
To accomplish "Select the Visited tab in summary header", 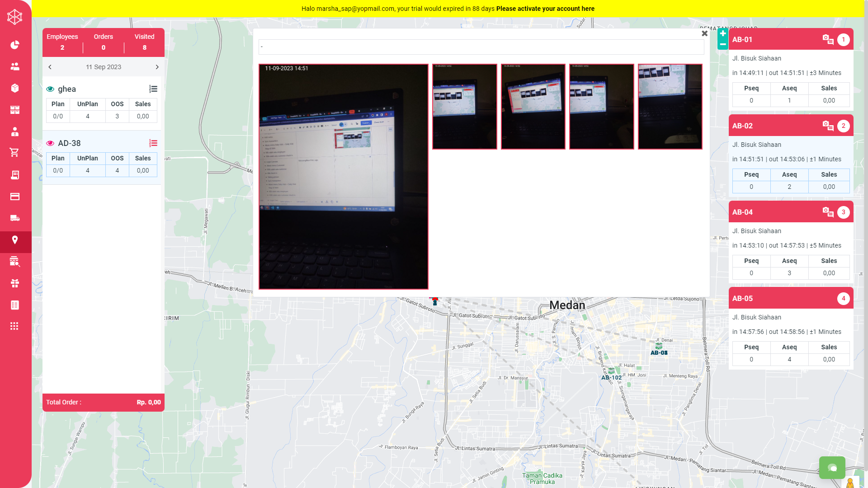I will [144, 42].
